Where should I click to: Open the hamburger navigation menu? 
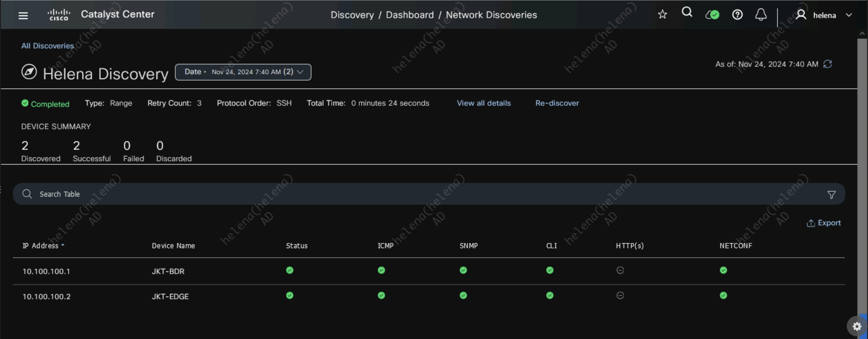click(23, 15)
